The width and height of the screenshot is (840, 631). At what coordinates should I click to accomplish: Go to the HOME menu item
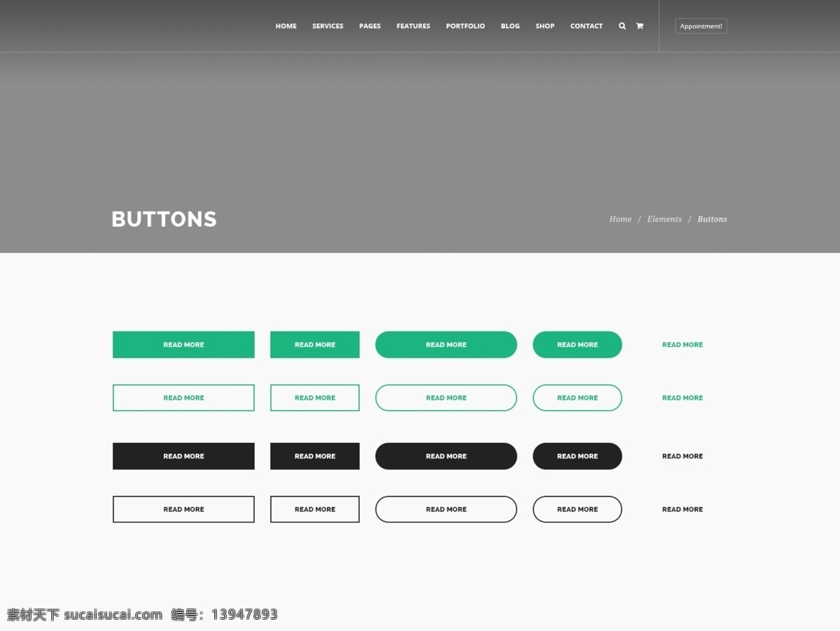click(x=286, y=26)
